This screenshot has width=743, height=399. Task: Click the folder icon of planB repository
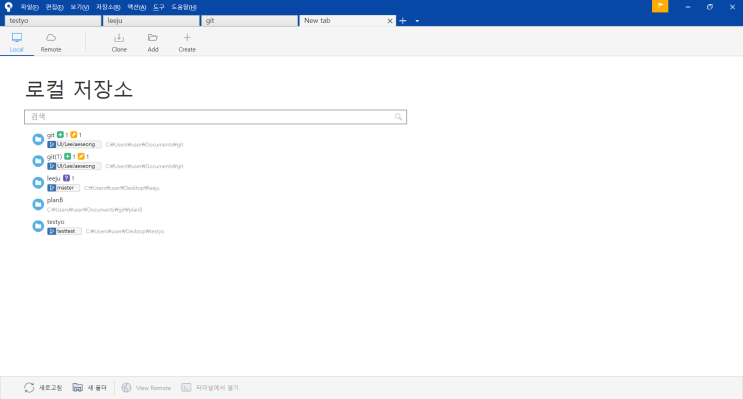(x=38, y=204)
